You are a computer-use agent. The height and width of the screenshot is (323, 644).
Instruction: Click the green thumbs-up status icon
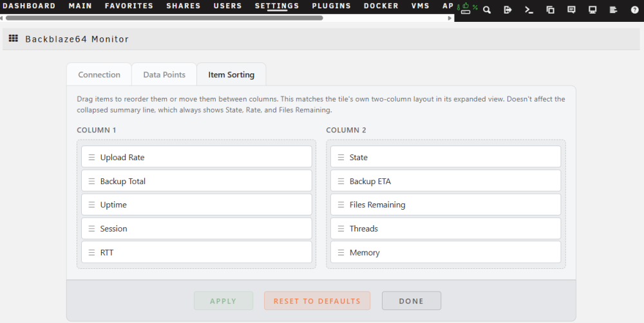click(466, 6)
